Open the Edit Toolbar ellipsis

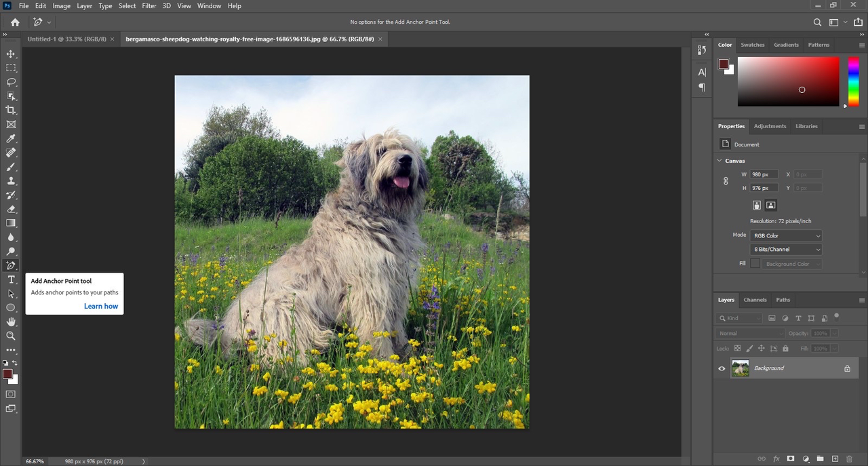pyautogui.click(x=11, y=350)
